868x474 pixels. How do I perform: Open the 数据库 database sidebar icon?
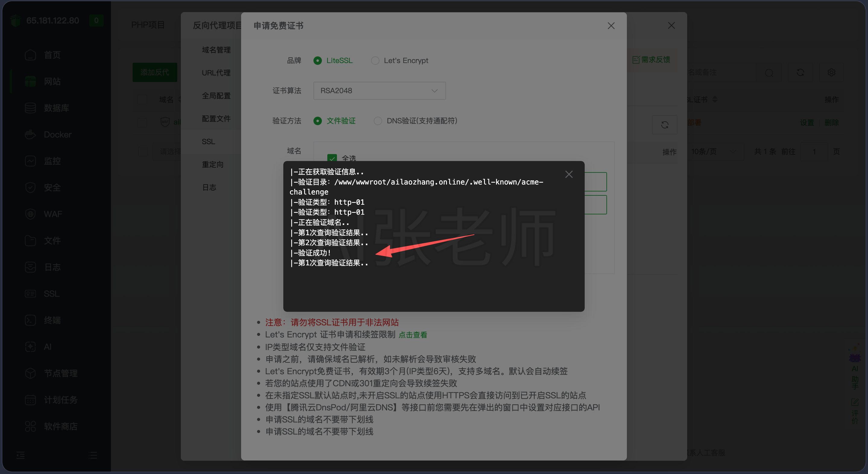[30, 108]
